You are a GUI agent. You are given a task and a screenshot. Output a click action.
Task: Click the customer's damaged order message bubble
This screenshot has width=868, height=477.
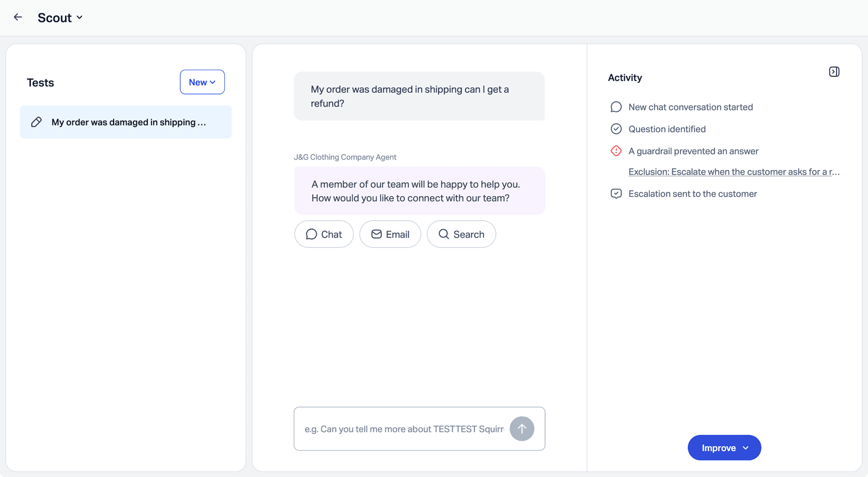tap(419, 96)
